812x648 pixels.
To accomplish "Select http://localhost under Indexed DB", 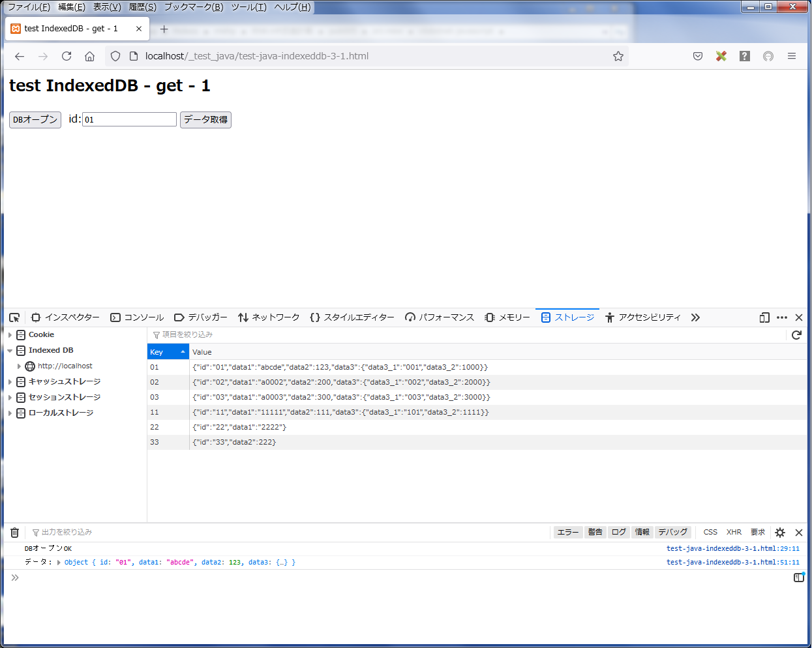I will [x=65, y=366].
